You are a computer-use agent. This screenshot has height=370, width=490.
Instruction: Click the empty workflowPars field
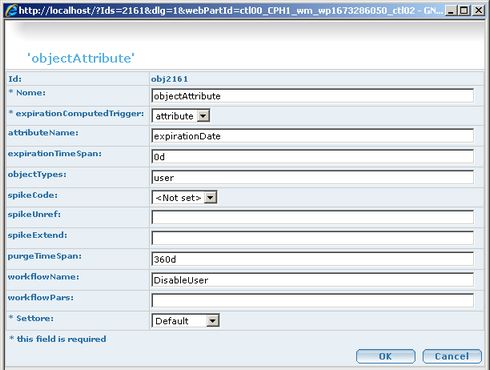313,300
